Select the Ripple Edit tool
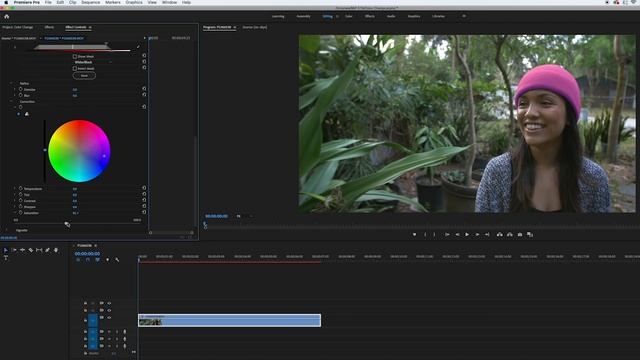The height and width of the screenshot is (360, 640). click(22, 250)
